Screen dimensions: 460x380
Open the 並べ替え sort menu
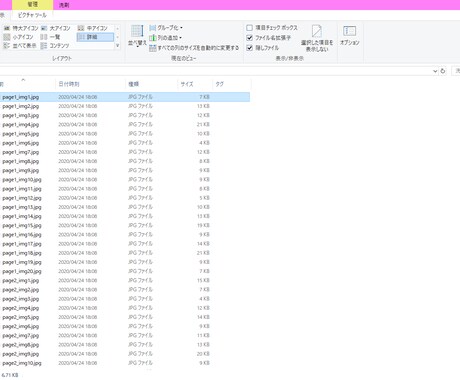click(137, 36)
